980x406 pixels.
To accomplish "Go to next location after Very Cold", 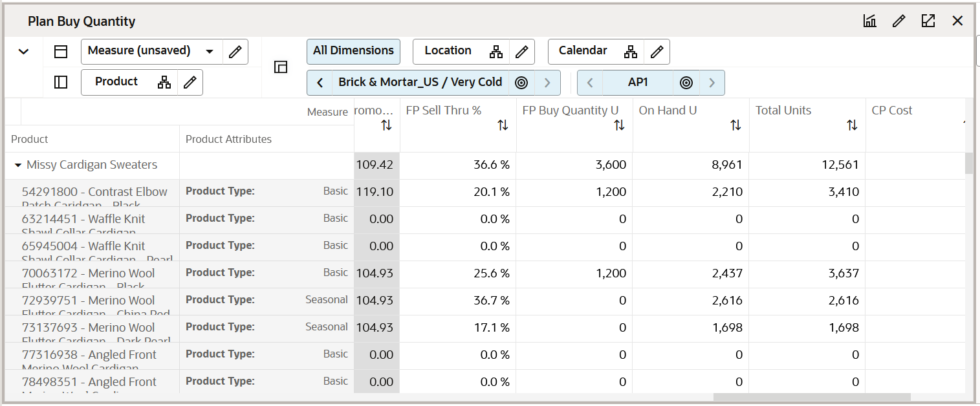I will point(547,83).
